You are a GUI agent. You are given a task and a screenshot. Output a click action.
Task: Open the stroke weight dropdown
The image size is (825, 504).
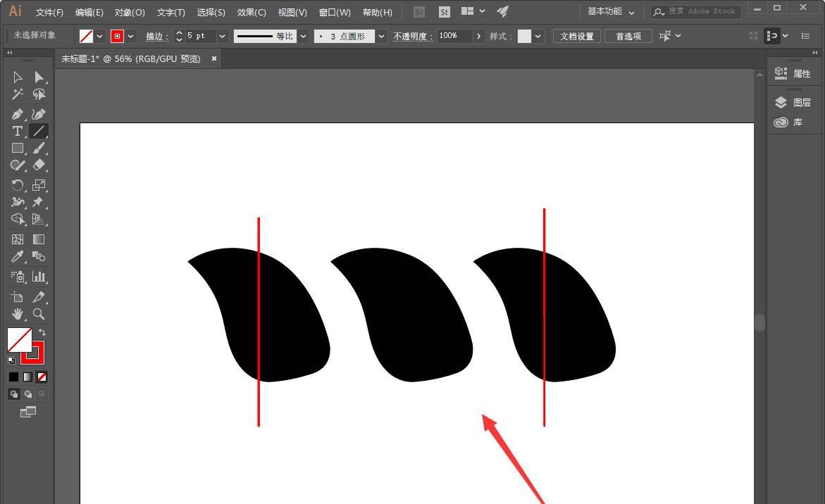[x=222, y=37]
